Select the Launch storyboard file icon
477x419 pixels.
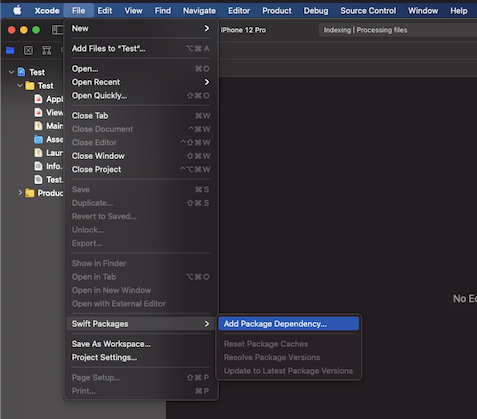[x=38, y=153]
